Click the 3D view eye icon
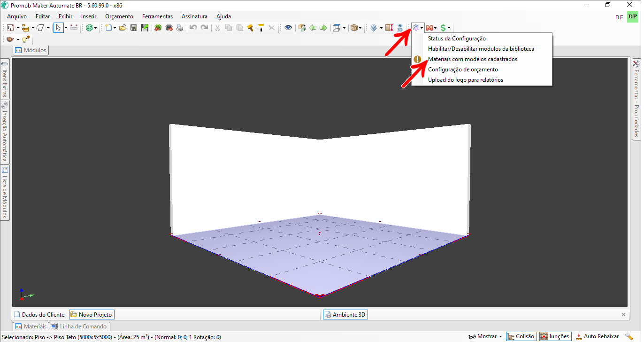The height and width of the screenshot is (342, 644). click(x=400, y=28)
